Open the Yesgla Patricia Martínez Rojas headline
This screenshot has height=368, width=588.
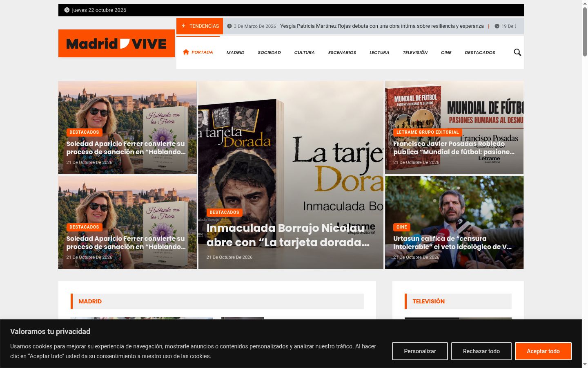tap(382, 26)
